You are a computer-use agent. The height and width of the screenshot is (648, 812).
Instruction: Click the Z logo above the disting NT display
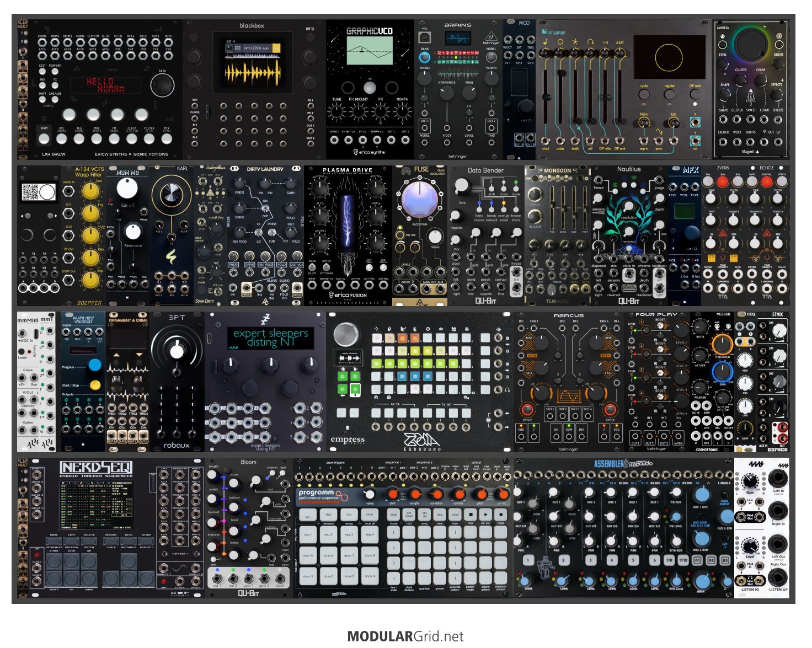(265, 319)
